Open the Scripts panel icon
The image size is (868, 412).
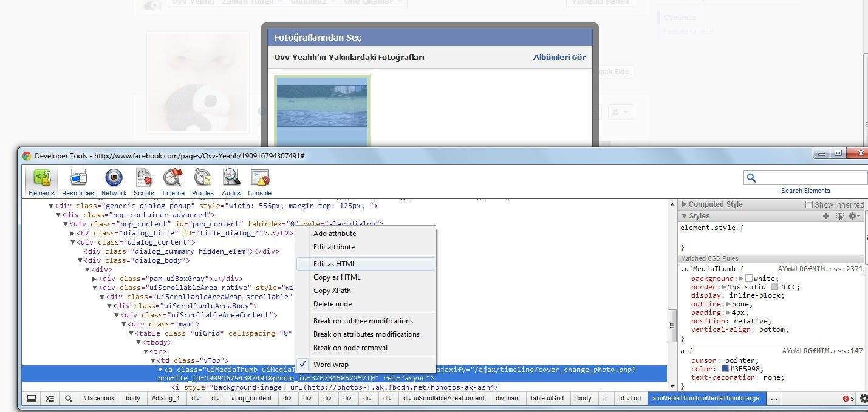click(x=144, y=178)
